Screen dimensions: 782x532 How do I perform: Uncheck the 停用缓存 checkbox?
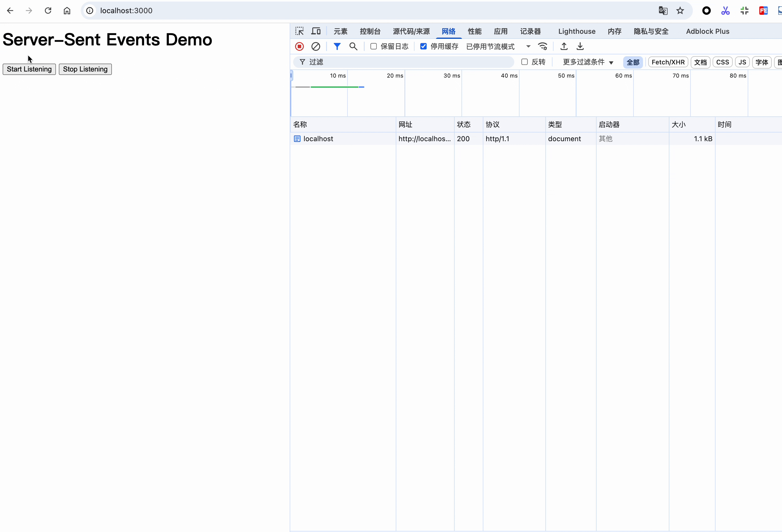tap(423, 46)
